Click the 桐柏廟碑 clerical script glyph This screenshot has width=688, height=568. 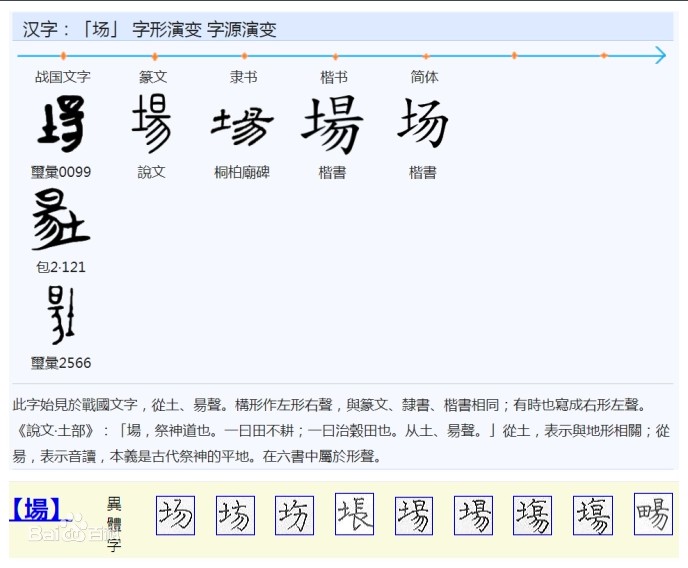point(242,126)
